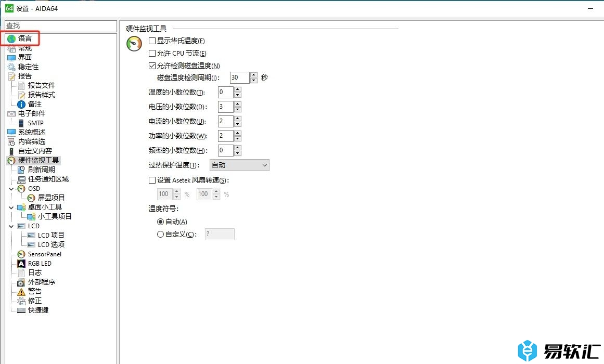Click the monitor icon beside 界面
The height and width of the screenshot is (364, 604).
(11, 57)
